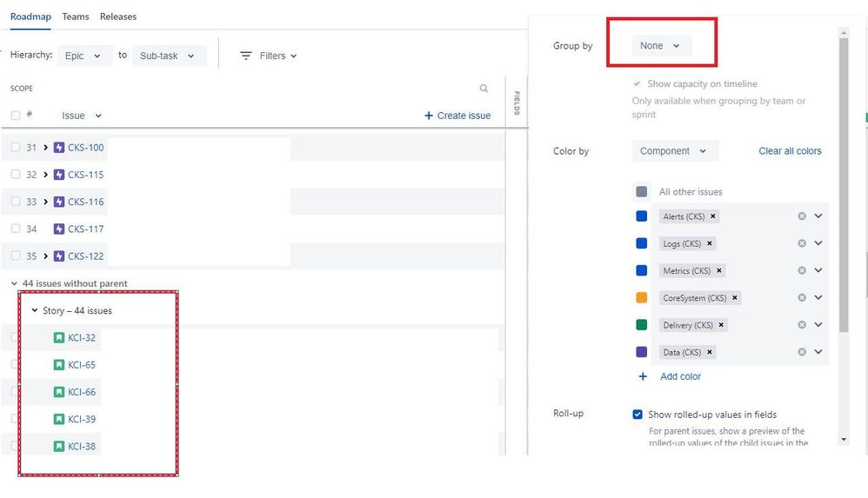Click the gray All other issues swatch
This screenshot has width=868, height=498.
click(x=642, y=191)
